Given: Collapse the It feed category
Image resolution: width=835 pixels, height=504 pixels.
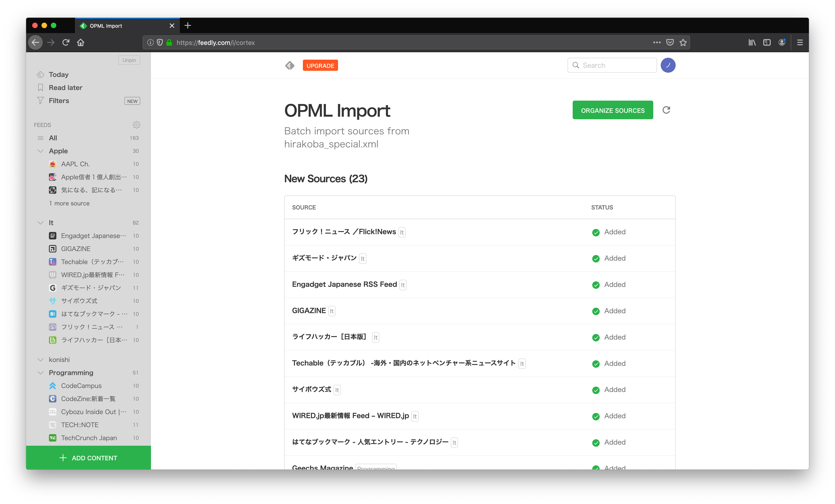Looking at the screenshot, I should point(41,223).
